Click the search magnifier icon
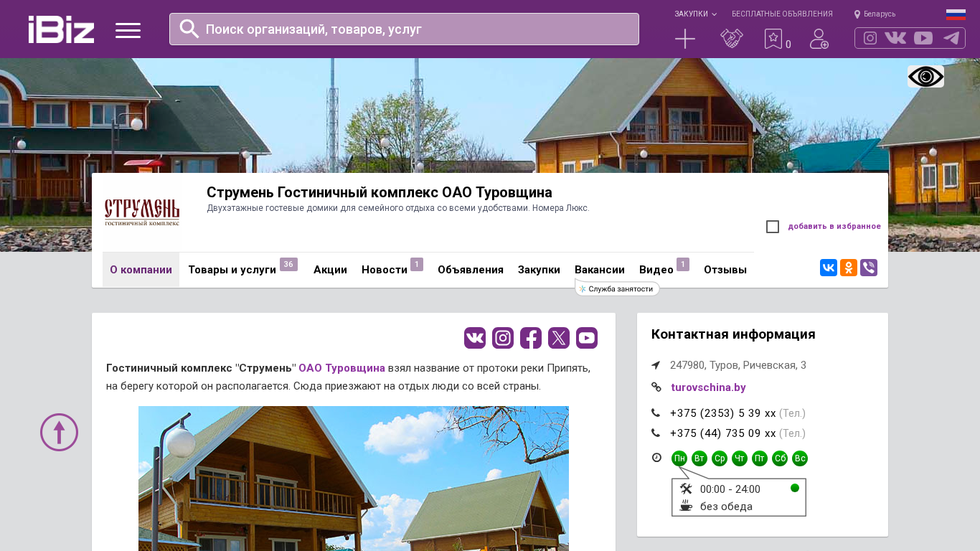Screen dimensions: 980x551 pos(189,29)
